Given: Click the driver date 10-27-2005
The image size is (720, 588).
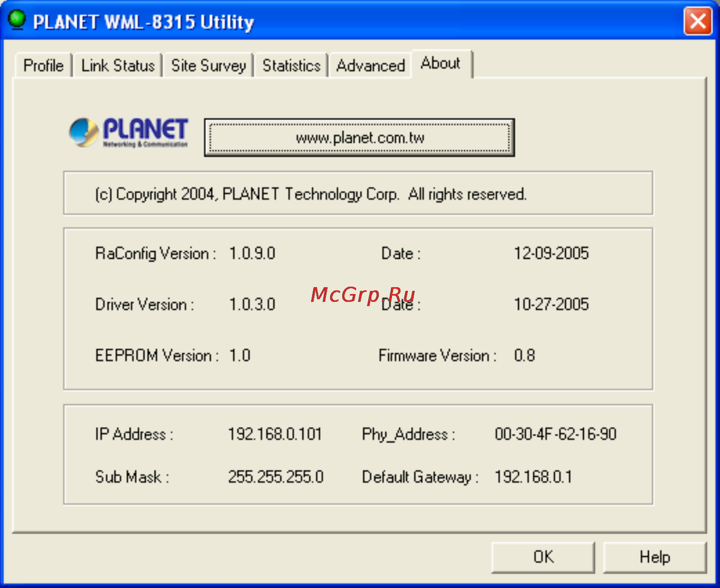Looking at the screenshot, I should pos(551,305).
